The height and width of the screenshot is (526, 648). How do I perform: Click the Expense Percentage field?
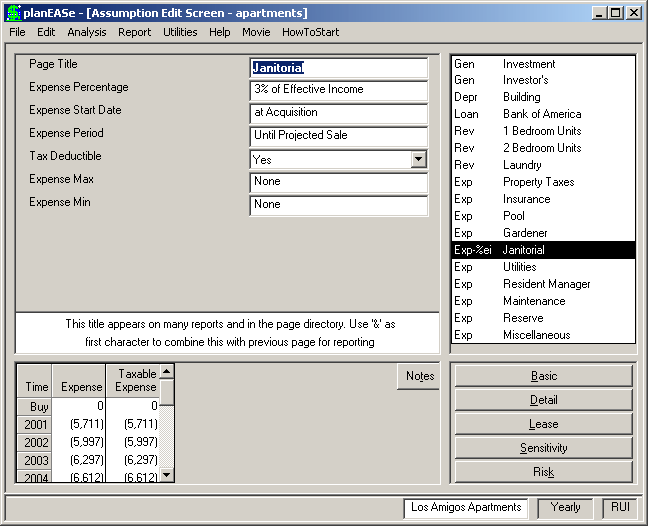point(338,90)
